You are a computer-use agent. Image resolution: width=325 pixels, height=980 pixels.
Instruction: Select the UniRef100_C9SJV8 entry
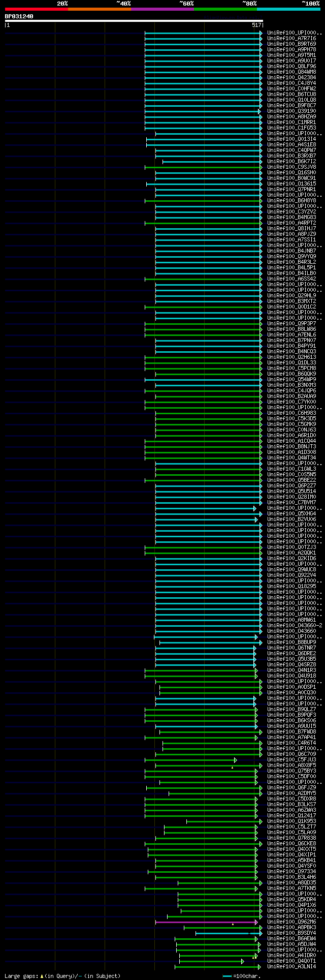point(291,167)
